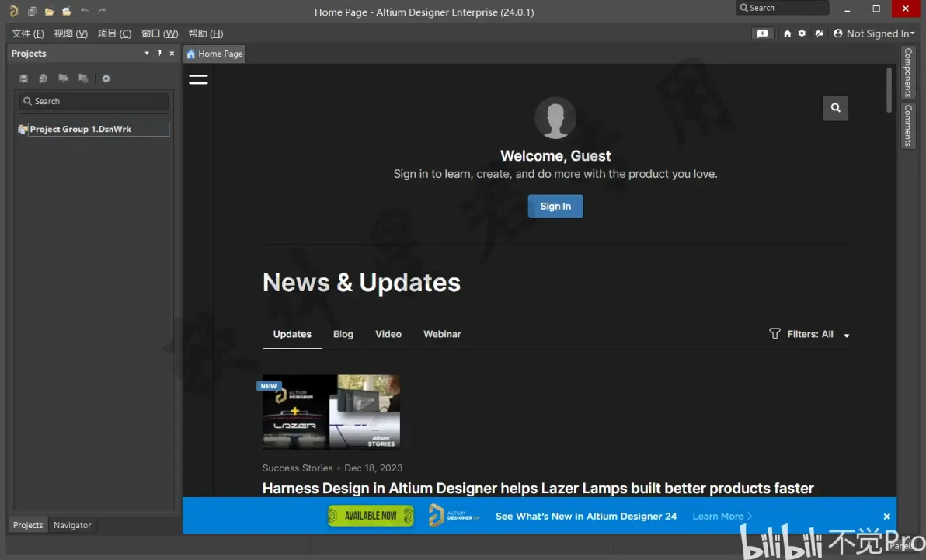Click the Welcome, Guest heading
This screenshot has height=560, width=926.
click(x=555, y=156)
